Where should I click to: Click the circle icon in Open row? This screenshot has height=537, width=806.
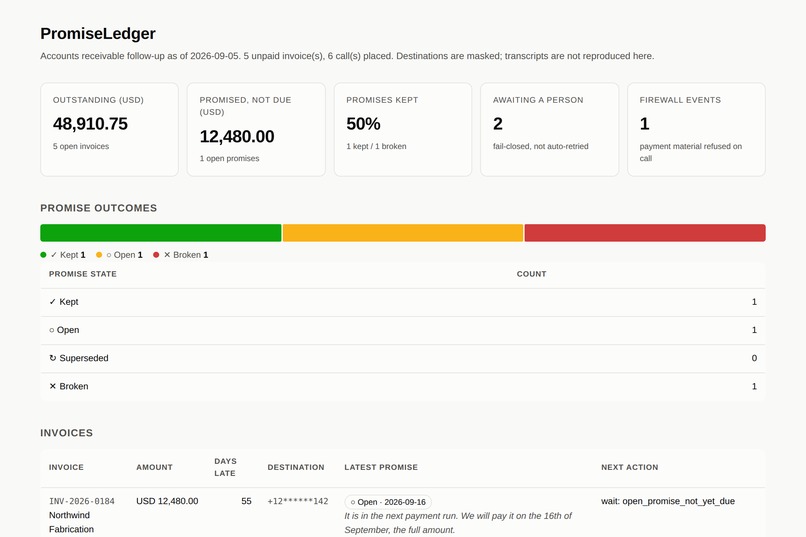pos(51,330)
